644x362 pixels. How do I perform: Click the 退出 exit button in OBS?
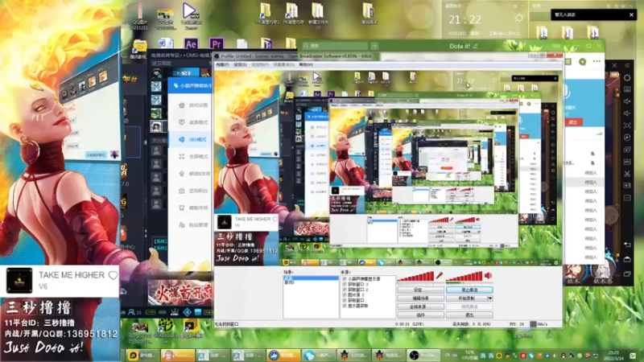[x=469, y=315]
